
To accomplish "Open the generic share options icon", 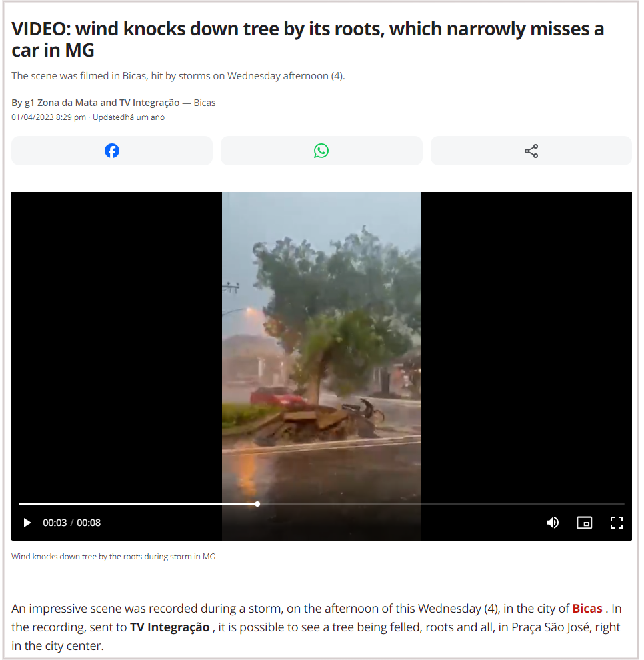I will pyautogui.click(x=531, y=151).
